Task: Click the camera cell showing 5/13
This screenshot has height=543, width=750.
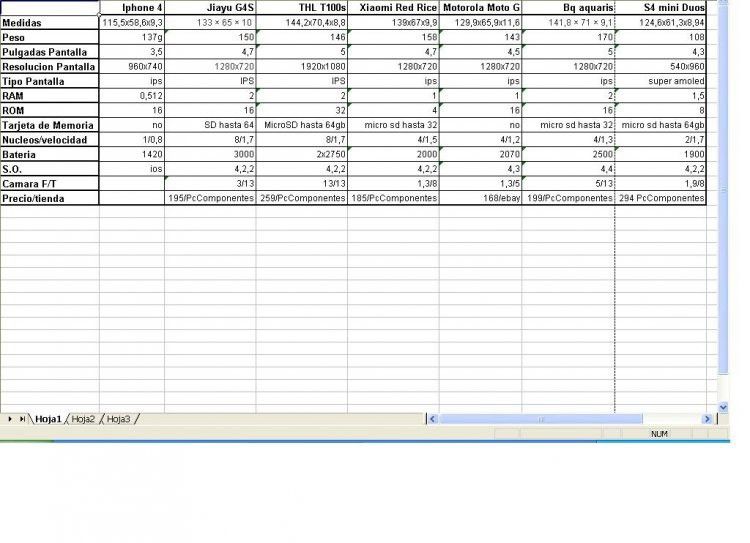Action: pyautogui.click(x=568, y=184)
